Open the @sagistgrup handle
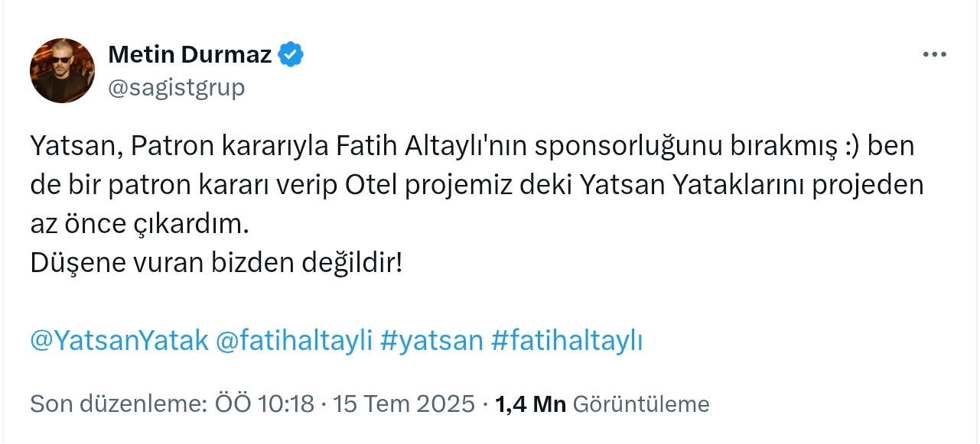The height and width of the screenshot is (444, 980). click(177, 88)
